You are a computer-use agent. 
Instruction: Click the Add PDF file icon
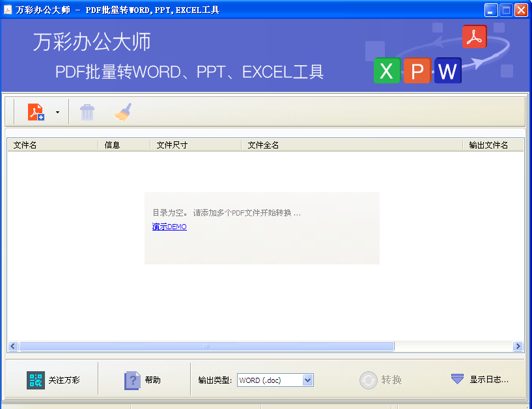tap(36, 112)
